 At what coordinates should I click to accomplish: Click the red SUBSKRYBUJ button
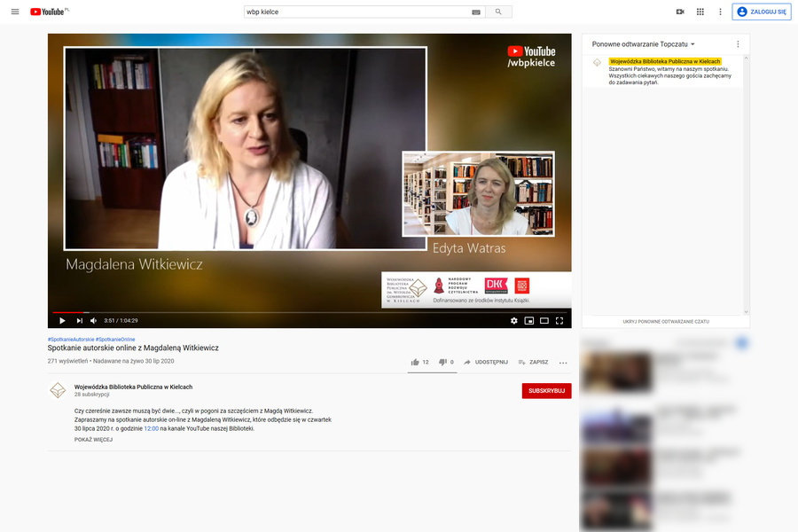546,391
